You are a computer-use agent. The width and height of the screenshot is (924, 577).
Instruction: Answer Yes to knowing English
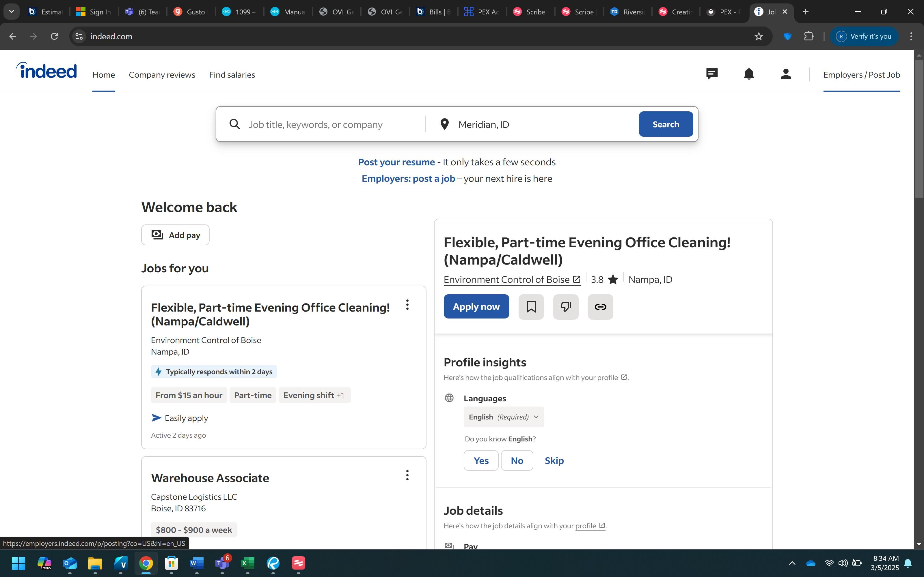coord(481,461)
